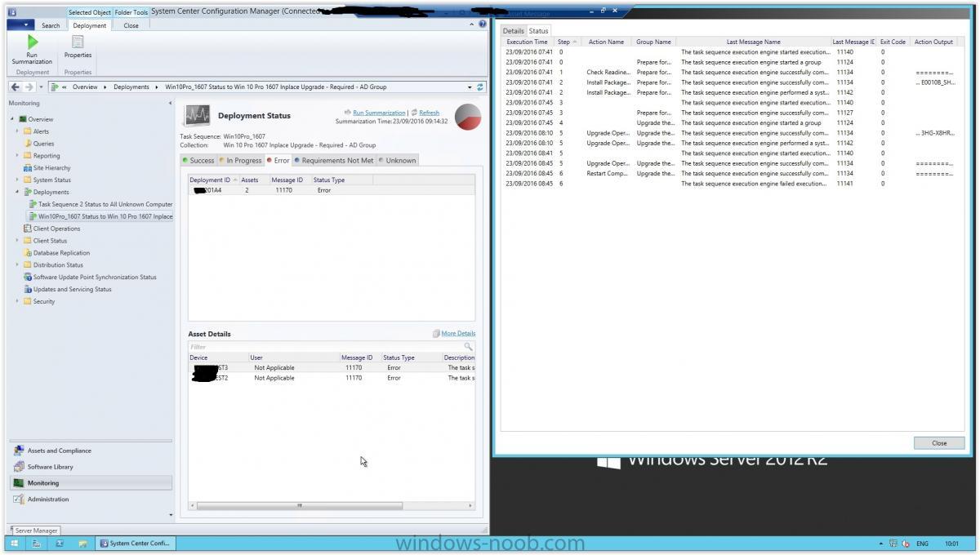
Task: Open the Windows Start button
Action: [x=14, y=543]
